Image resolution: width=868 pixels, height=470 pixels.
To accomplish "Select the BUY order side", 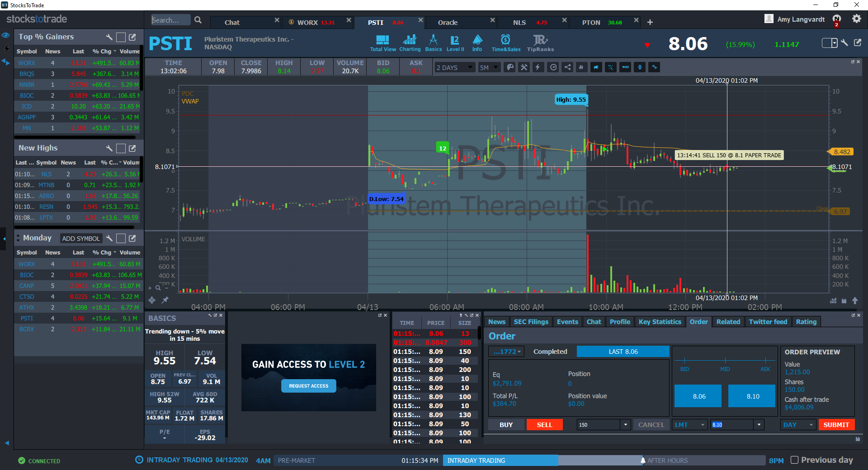I will coord(506,425).
